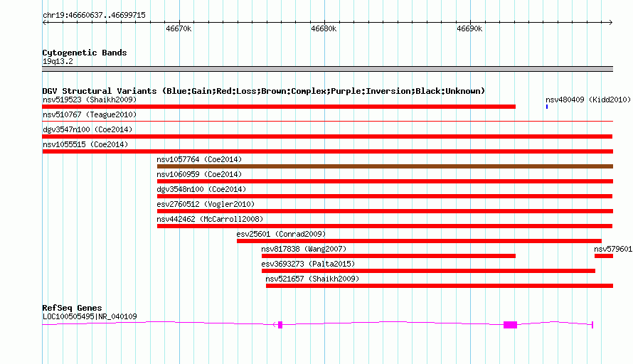This screenshot has width=633, height=364.
Task: Click the esv25601 (Conrad2009) label
Action: point(281,234)
